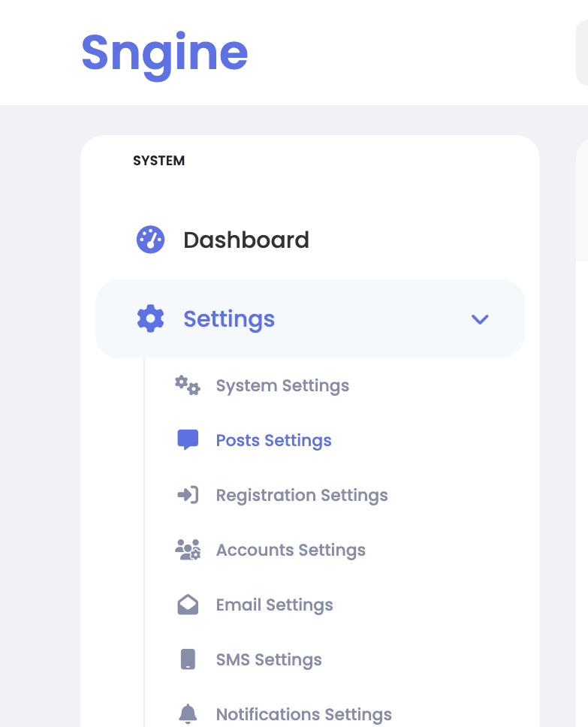Click the Dashboard speedometer icon

[x=150, y=240]
